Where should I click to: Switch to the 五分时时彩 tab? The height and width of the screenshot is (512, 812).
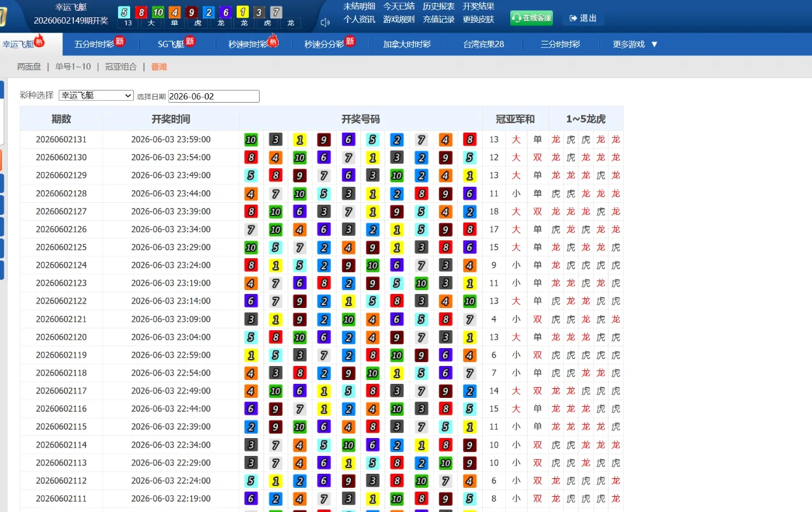click(x=94, y=44)
